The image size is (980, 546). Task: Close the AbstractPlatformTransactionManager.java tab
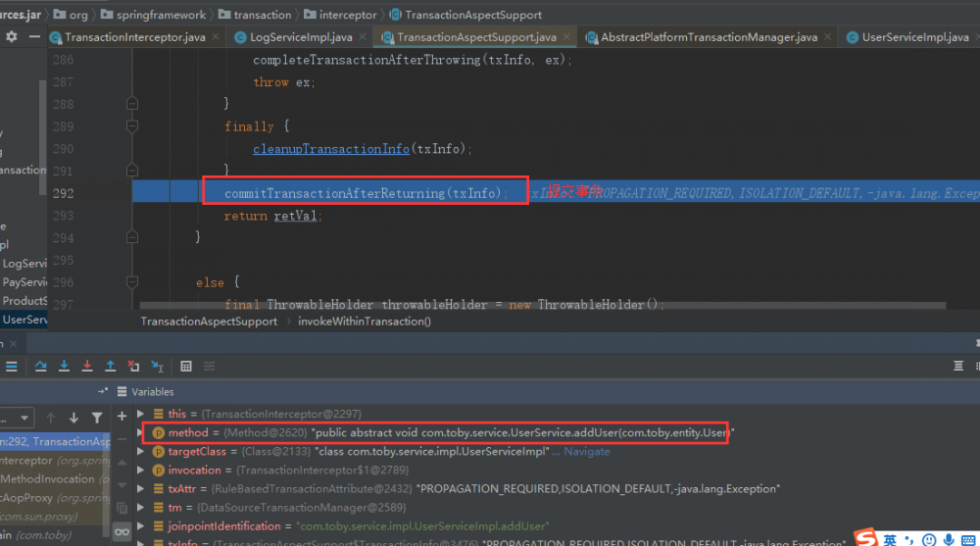coord(827,37)
